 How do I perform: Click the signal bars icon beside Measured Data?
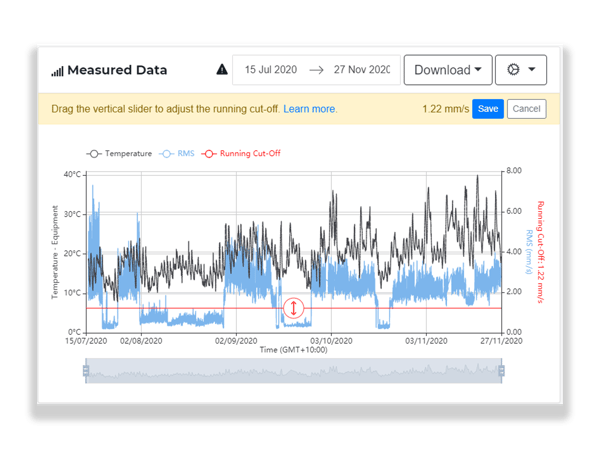pos(58,71)
